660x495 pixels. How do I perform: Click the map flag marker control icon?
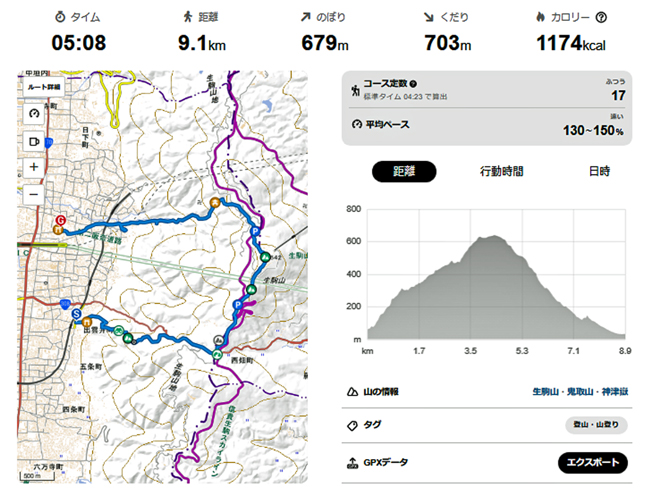click(34, 141)
